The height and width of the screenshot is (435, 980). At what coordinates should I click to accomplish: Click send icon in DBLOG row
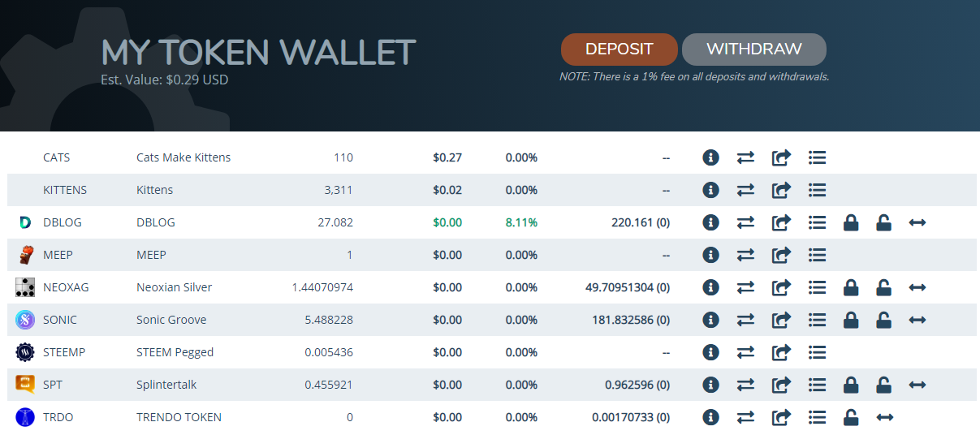781,222
